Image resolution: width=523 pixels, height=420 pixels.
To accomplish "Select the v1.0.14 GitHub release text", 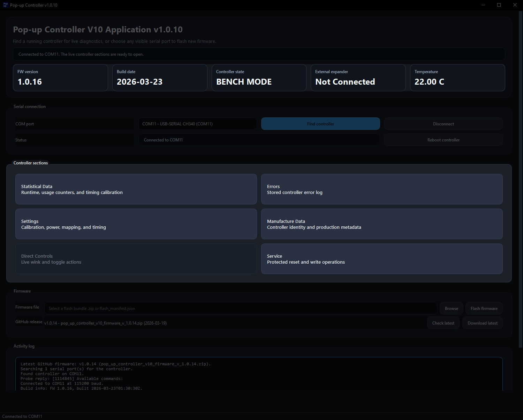I will pyautogui.click(x=106, y=323).
